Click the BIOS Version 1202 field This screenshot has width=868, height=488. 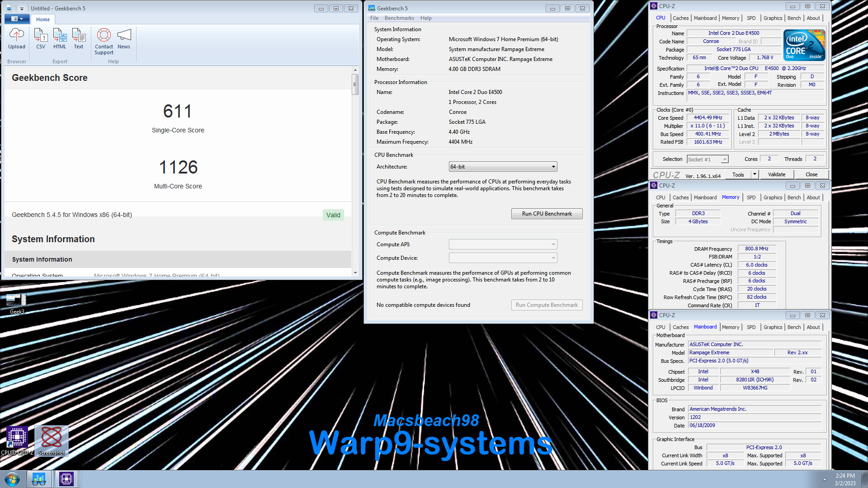pos(755,417)
